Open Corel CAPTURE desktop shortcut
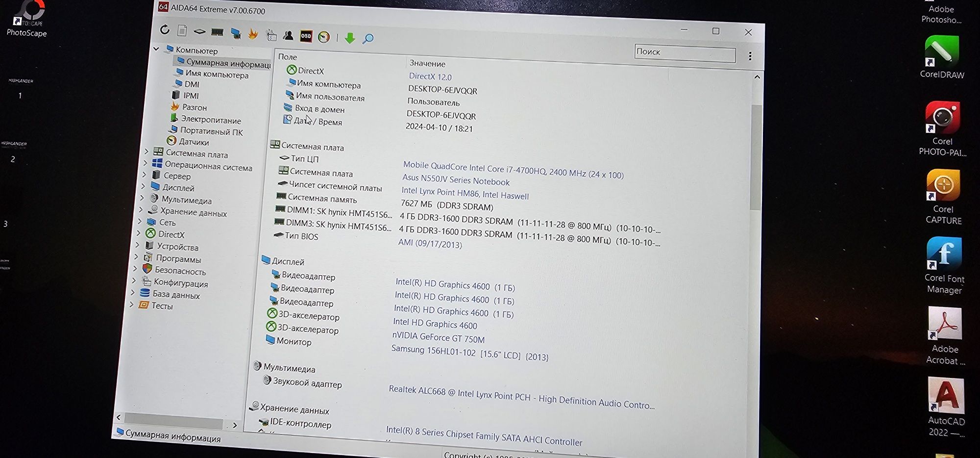Screen dimensions: 980x458 click(x=943, y=197)
